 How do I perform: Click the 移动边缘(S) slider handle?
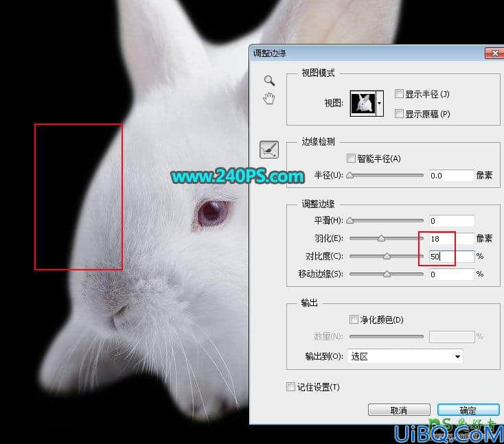point(387,274)
